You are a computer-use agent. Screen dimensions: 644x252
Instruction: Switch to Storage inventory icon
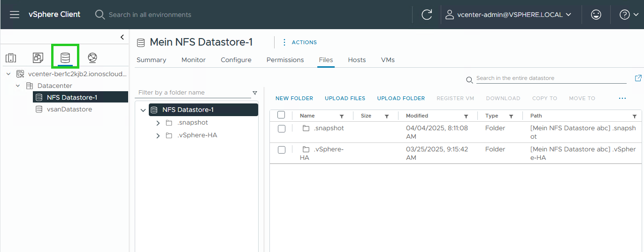pyautogui.click(x=65, y=58)
